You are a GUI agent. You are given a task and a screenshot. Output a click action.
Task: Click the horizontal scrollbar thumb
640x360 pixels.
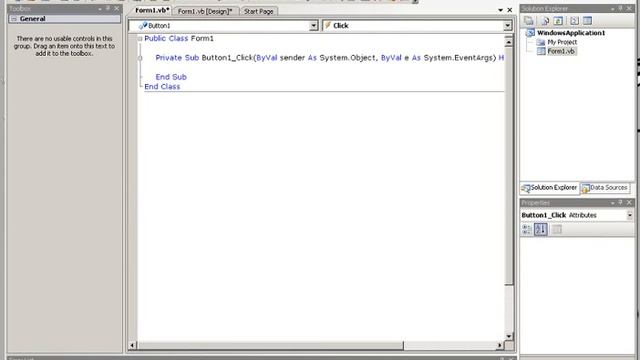click(270, 345)
